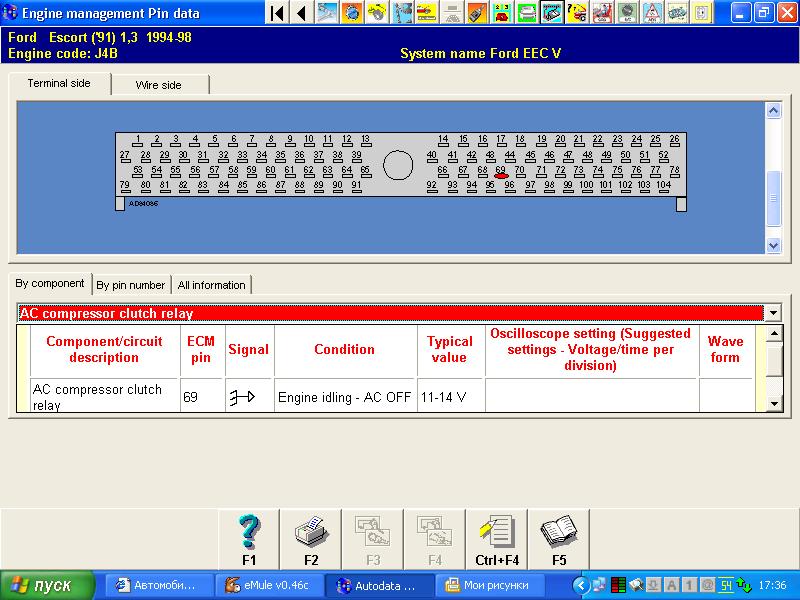Click the disabled F3 image button
This screenshot has height=600, width=800.
coord(373,539)
